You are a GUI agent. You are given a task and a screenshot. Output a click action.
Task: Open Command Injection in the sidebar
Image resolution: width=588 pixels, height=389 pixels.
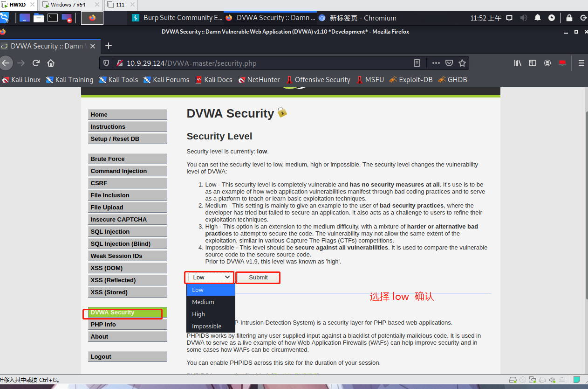[128, 171]
